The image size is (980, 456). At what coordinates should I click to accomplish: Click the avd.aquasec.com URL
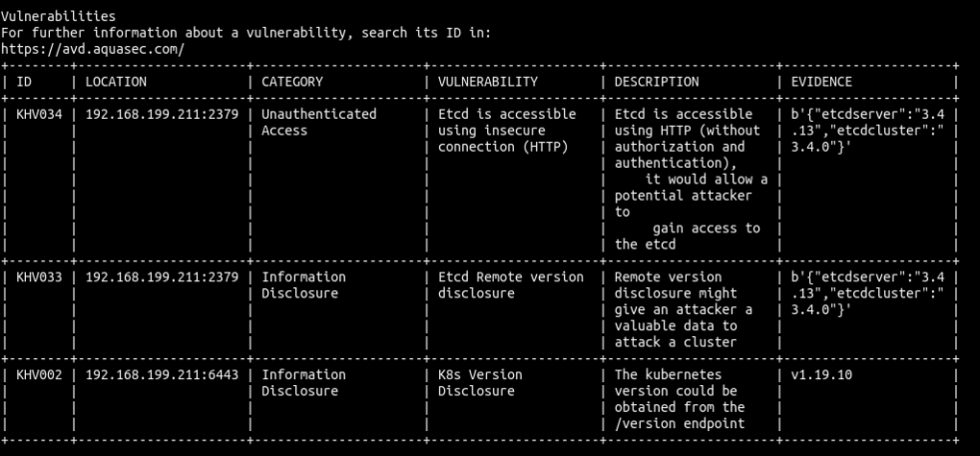(94, 50)
